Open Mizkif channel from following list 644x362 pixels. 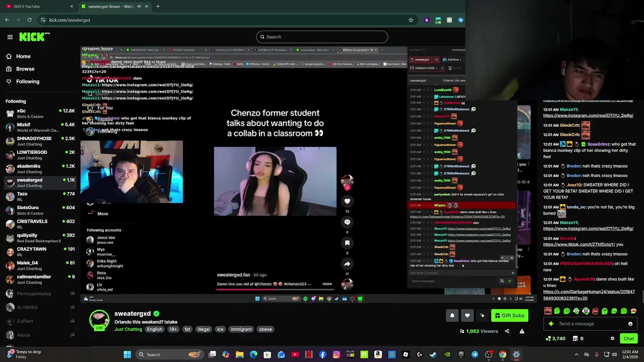point(39,127)
